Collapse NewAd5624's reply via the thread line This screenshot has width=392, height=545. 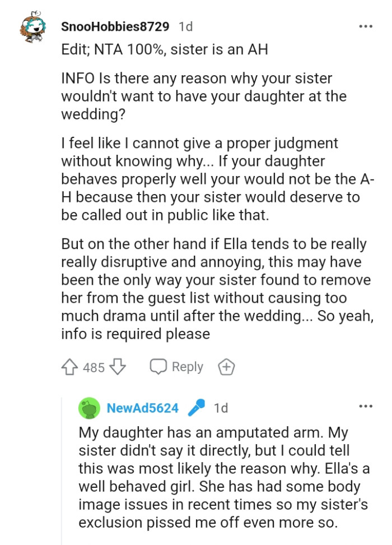pos(63,477)
